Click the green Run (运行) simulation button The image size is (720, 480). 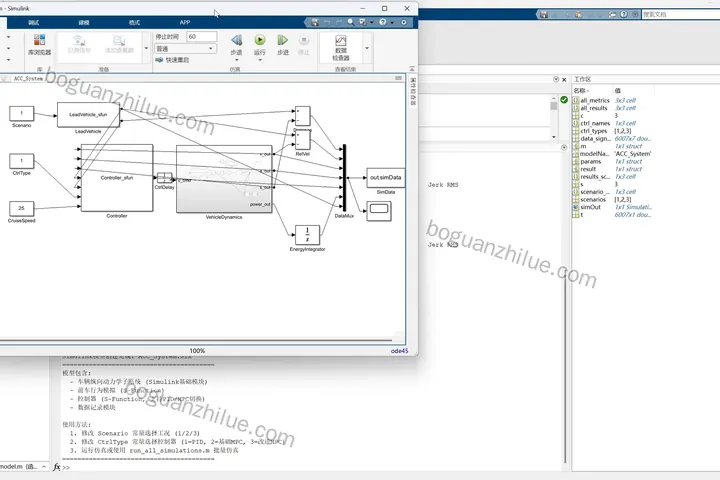click(x=260, y=40)
